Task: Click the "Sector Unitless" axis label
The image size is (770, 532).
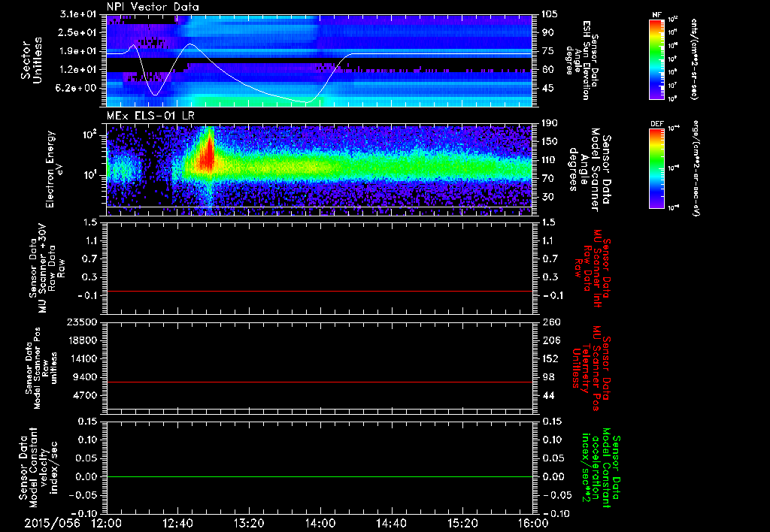Action: pos(32,60)
